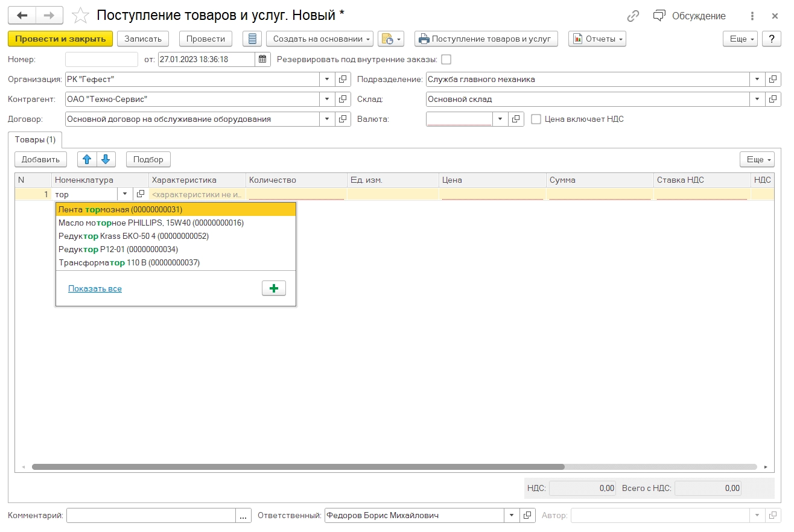This screenshot has width=794, height=532.
Task: Check the Цена включает НДС checkbox
Action: point(536,119)
